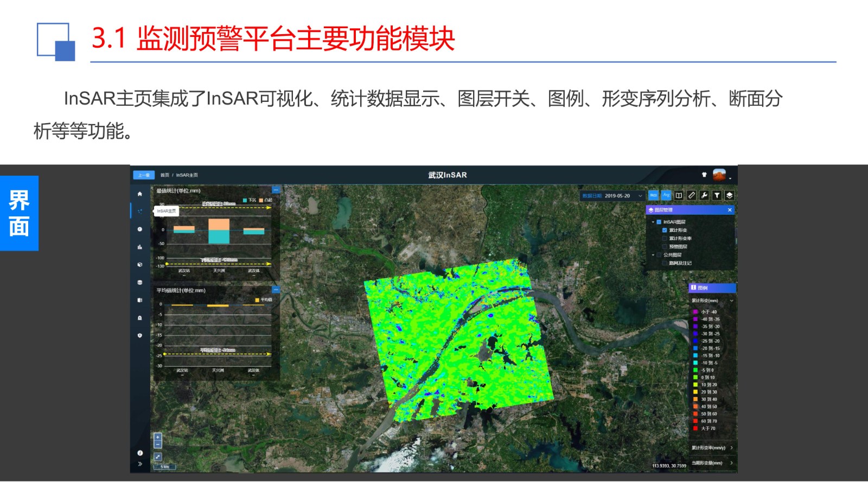Open the user avatar menu
868x488 pixels.
coord(719,175)
